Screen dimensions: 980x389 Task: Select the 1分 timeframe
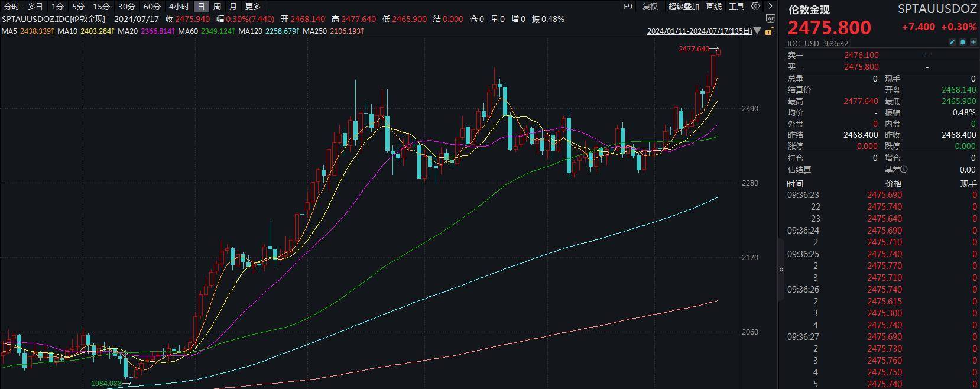point(57,7)
